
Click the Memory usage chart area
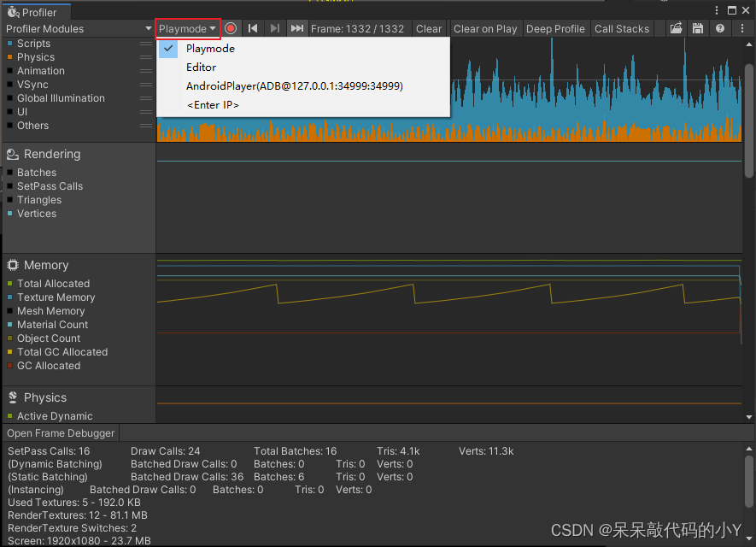pyautogui.click(x=448, y=320)
